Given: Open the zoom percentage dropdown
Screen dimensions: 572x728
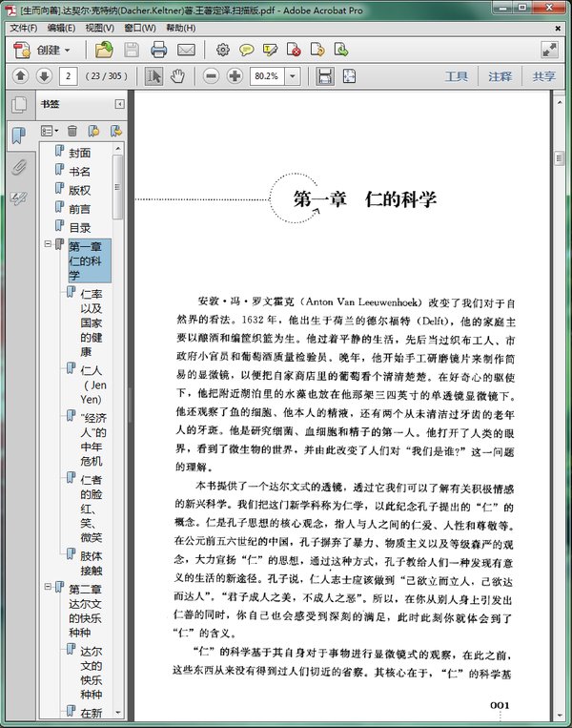Looking at the screenshot, I should pyautogui.click(x=293, y=76).
